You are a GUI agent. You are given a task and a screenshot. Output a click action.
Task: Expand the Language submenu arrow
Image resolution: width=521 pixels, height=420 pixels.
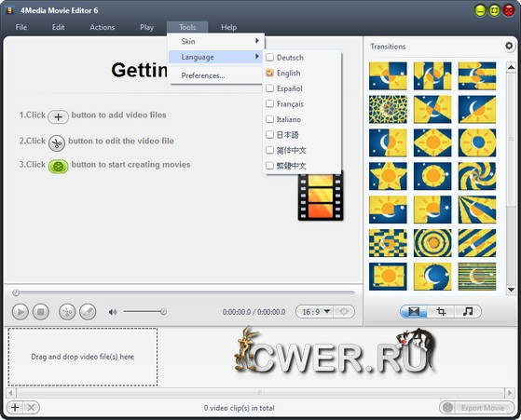tap(257, 57)
